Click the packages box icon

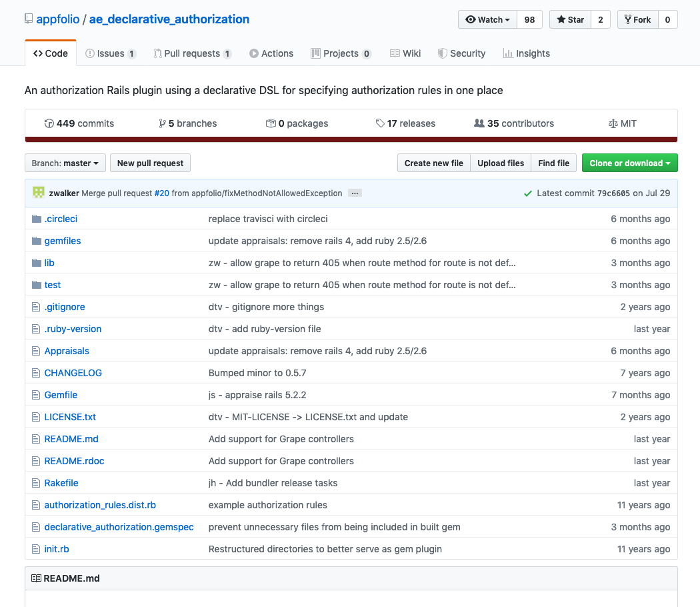(x=271, y=123)
